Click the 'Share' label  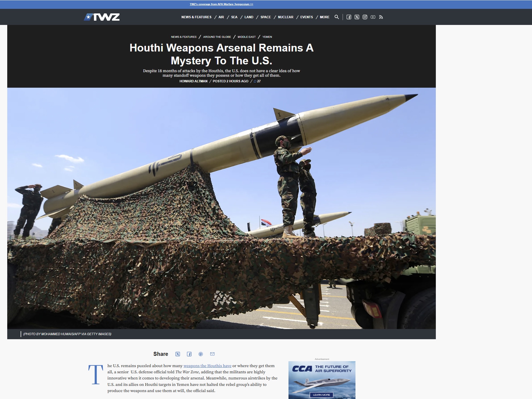[x=161, y=354]
